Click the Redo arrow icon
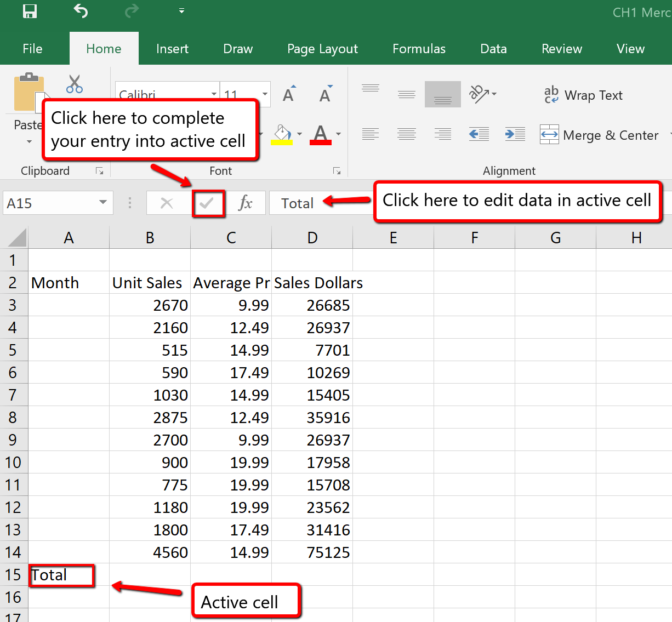The image size is (672, 622). 131,11
